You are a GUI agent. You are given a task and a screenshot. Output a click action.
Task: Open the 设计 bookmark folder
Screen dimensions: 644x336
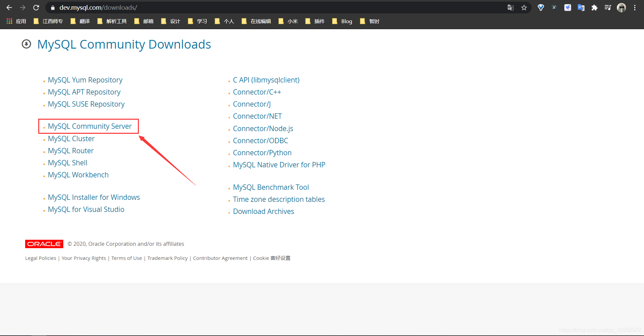click(171, 21)
